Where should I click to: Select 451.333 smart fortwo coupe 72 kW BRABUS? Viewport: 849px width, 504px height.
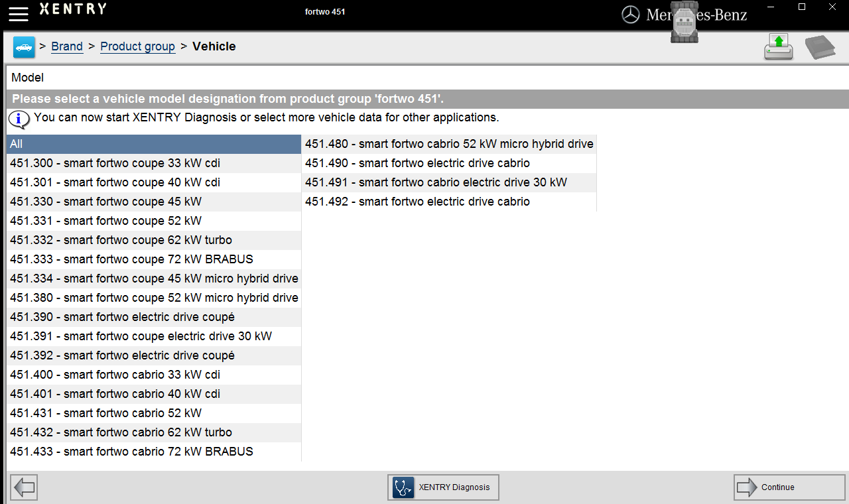(154, 259)
